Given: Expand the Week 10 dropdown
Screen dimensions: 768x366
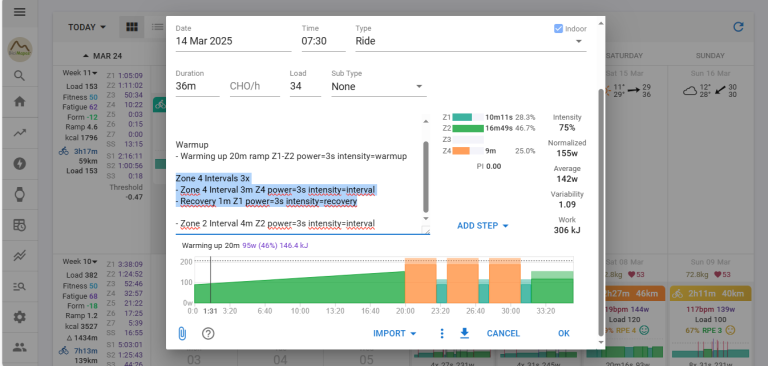Looking at the screenshot, I should [80, 262].
